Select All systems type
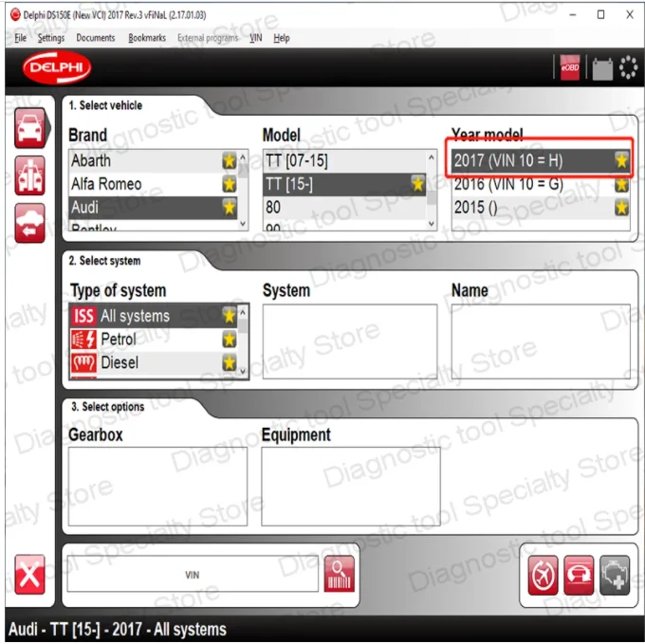This screenshot has height=644, width=645. pos(153,316)
